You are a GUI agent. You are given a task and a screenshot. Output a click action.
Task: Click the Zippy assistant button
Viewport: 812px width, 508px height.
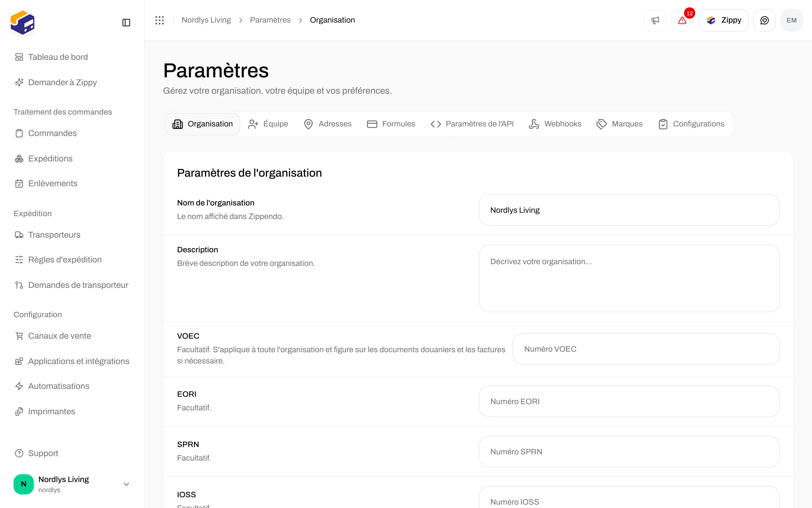[x=723, y=20]
